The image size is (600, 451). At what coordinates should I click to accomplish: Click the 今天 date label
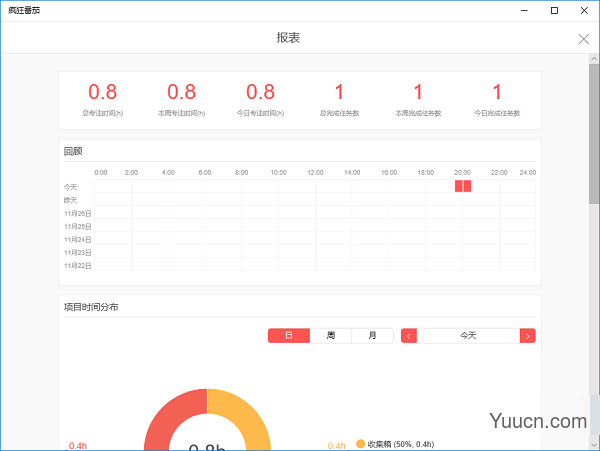468,335
